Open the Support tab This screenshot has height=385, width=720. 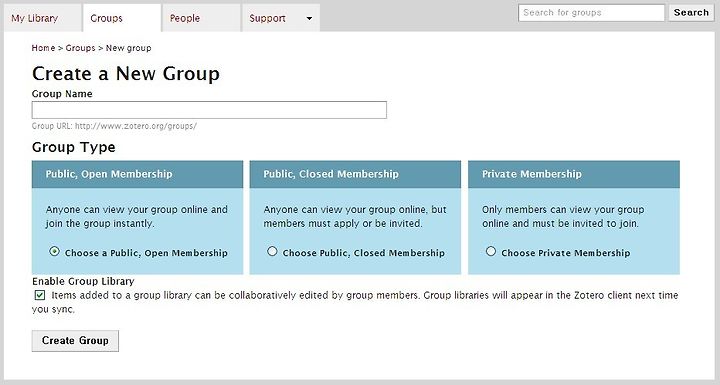(x=267, y=18)
